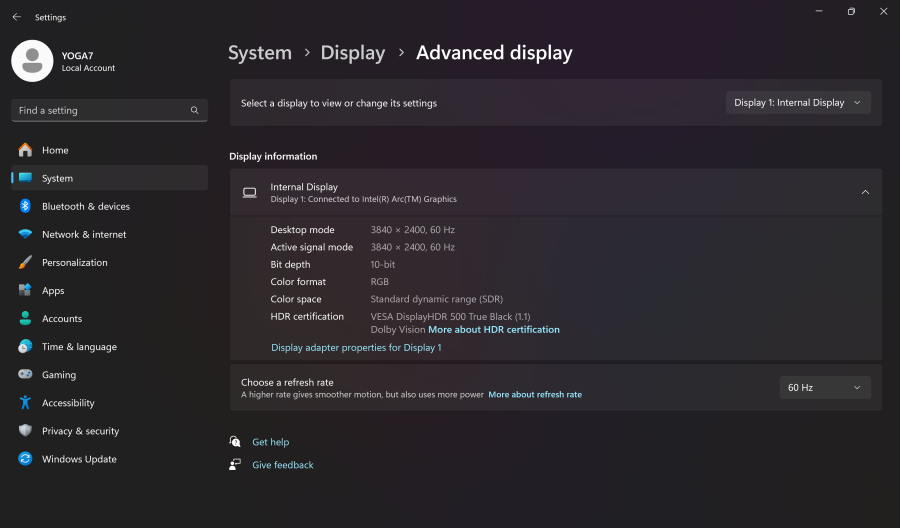Click the Windows Update icon
The width and height of the screenshot is (900, 528).
[25, 459]
